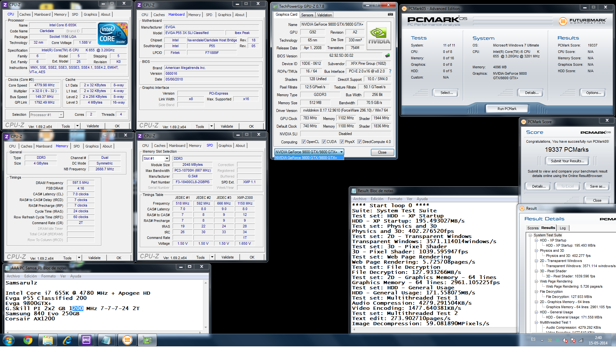Open Archivo menu in AAA PC Samsa_PI notepad
The width and height of the screenshot is (616, 364).
pos(13,276)
